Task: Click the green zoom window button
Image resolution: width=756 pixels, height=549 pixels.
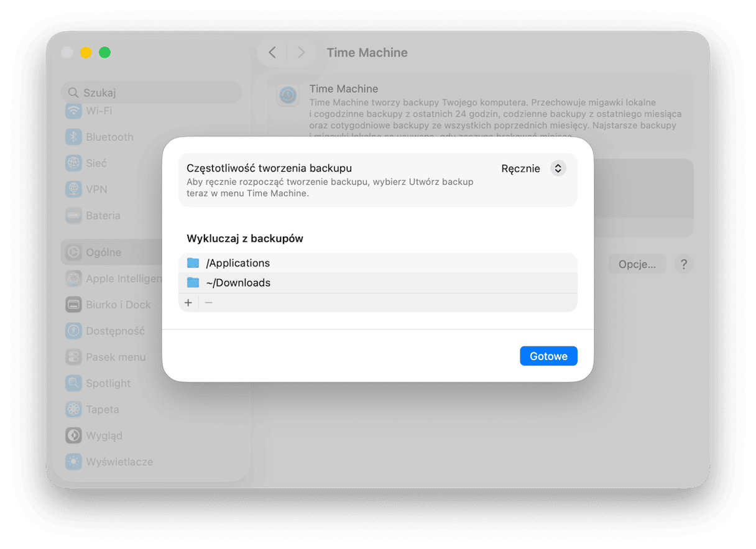Action: pos(105,53)
